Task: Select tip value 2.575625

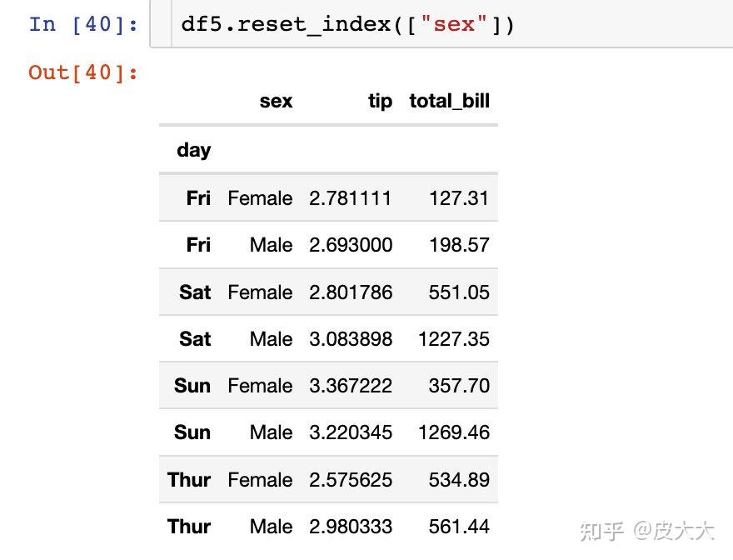Action: pyautogui.click(x=350, y=480)
